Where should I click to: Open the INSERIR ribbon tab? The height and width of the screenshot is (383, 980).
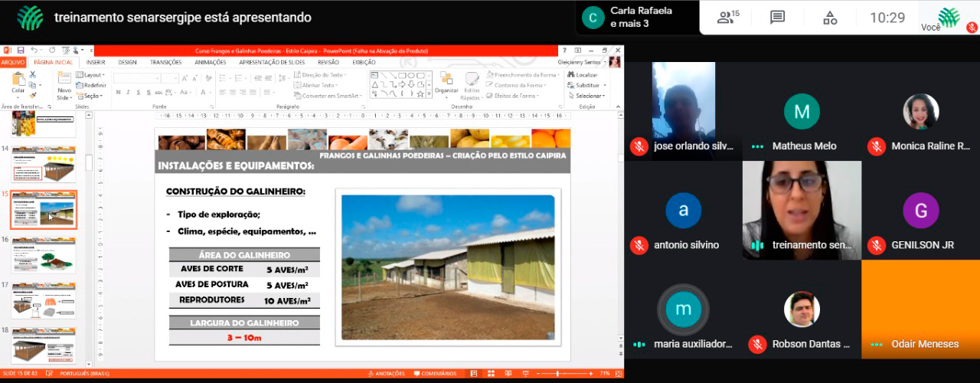[x=96, y=62]
